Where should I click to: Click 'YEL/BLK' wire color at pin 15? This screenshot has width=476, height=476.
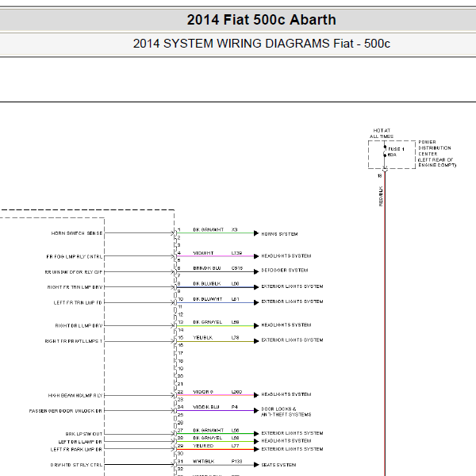(203, 338)
